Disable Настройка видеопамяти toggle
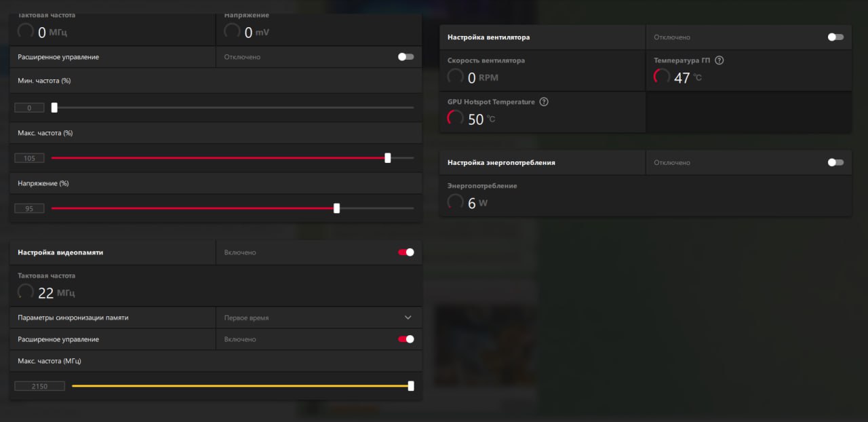Image resolution: width=868 pixels, height=422 pixels. (x=406, y=252)
